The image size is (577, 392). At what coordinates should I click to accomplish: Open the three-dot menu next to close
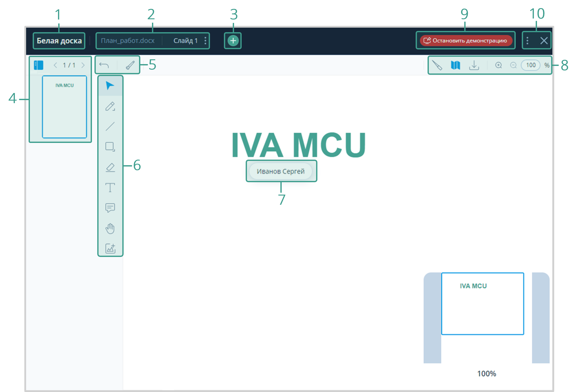(x=527, y=41)
